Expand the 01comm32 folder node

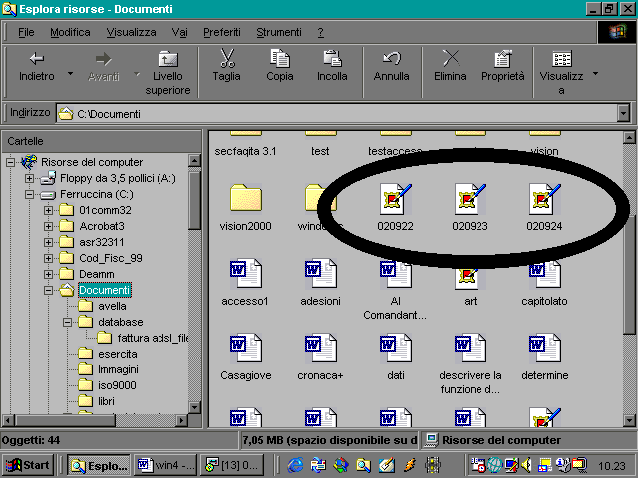48,210
